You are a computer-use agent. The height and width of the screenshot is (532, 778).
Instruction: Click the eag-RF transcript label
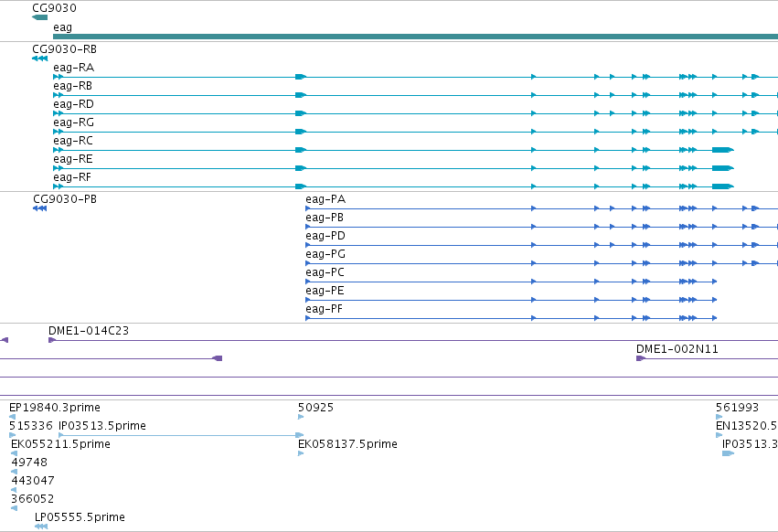[x=72, y=177]
